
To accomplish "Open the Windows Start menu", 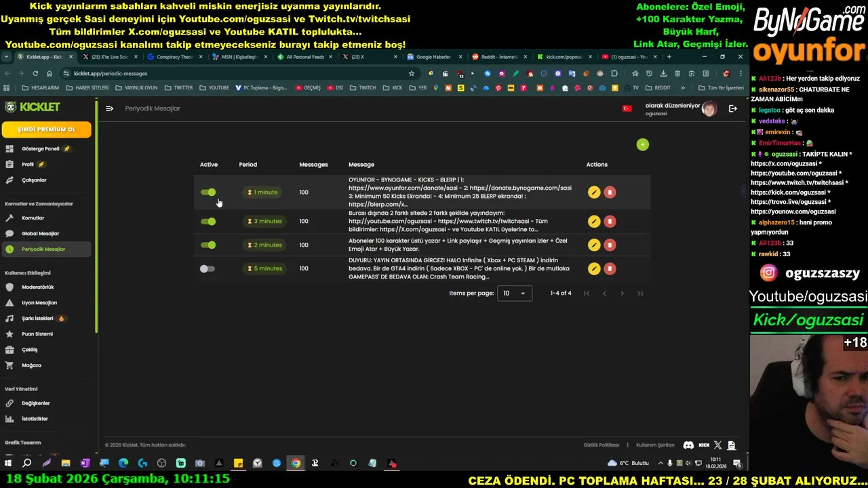I will click(8, 464).
